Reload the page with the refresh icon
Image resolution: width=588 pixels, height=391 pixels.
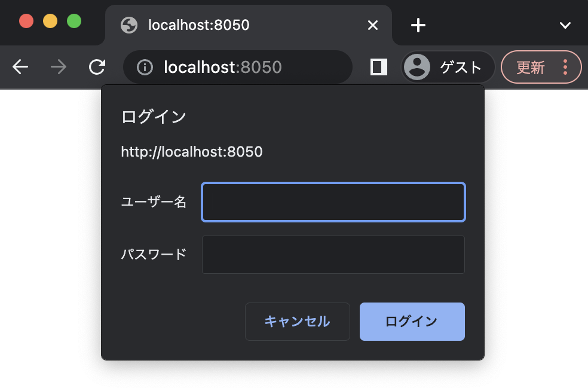point(96,67)
